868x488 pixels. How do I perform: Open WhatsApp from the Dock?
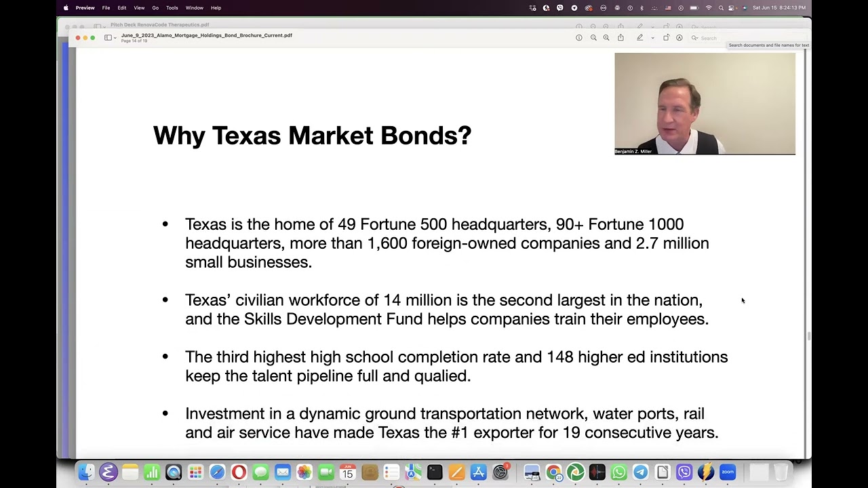(x=618, y=472)
